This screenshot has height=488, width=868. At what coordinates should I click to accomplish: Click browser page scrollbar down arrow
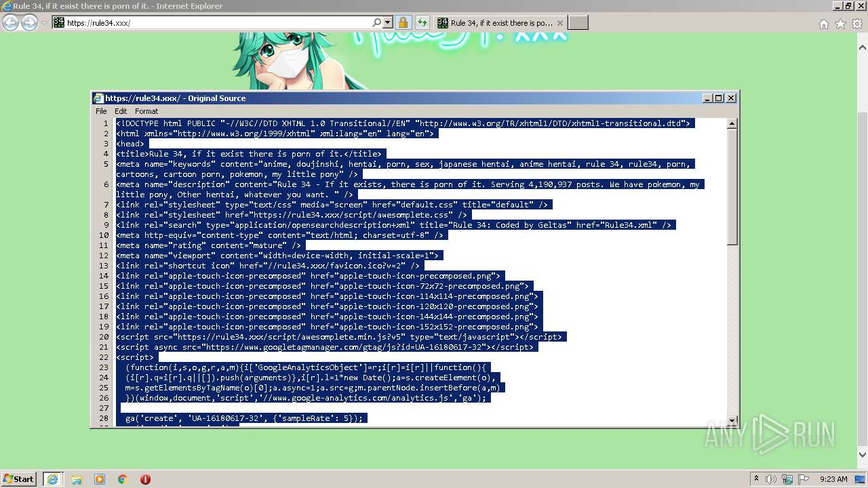(863, 455)
